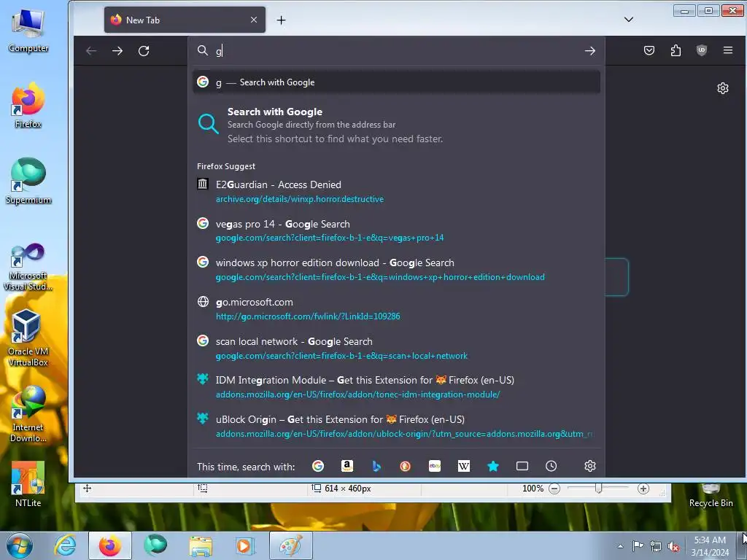Search this time with Wikipedia icon
747x560 pixels.
[463, 466]
